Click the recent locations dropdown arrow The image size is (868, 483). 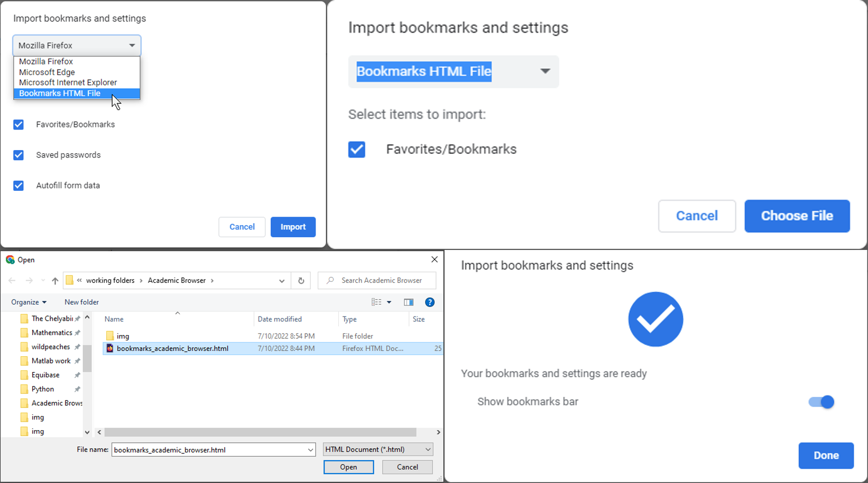coord(43,281)
